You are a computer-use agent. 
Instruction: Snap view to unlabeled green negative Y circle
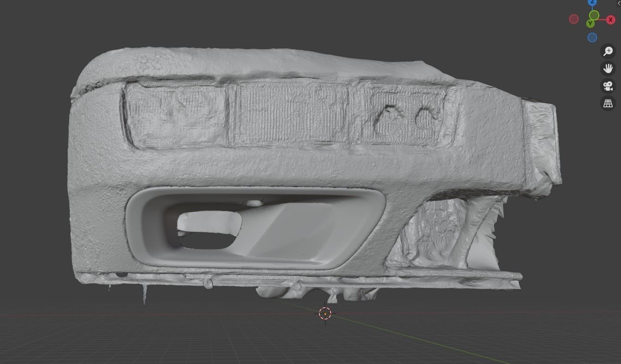595,16
